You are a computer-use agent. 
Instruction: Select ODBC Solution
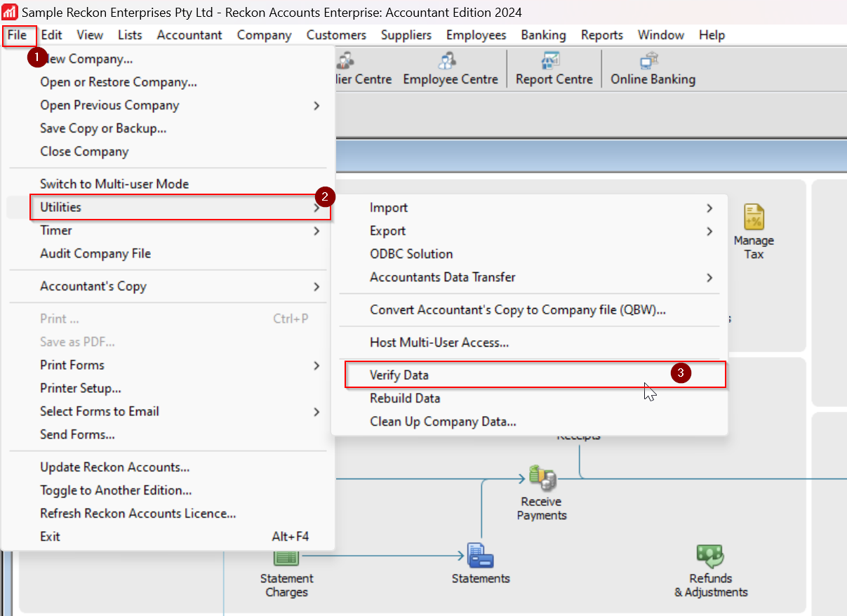click(530, 254)
